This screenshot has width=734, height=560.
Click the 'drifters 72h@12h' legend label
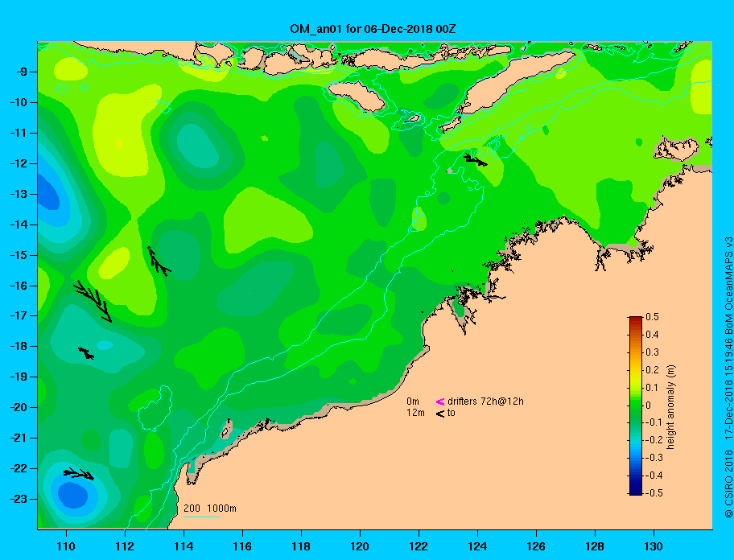tap(485, 401)
